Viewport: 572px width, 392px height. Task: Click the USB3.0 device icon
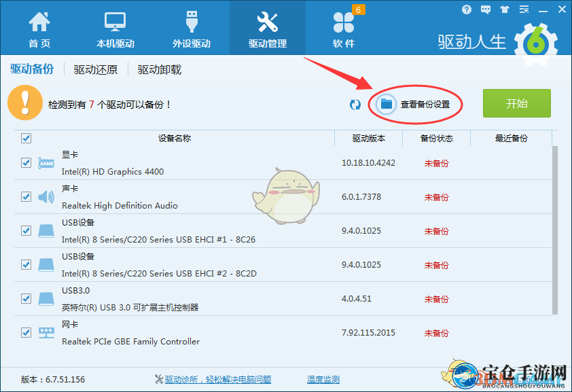click(46, 299)
